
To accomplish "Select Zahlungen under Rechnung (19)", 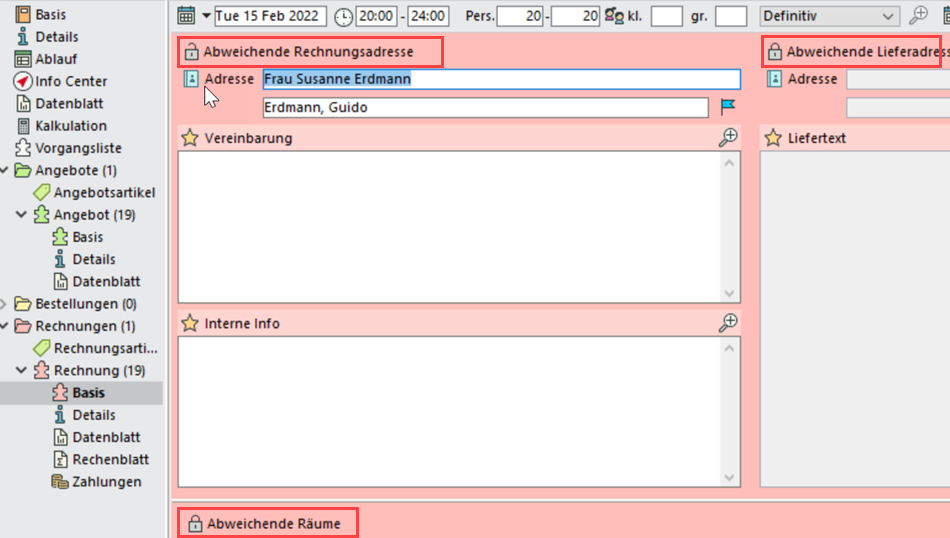I will click(x=106, y=481).
